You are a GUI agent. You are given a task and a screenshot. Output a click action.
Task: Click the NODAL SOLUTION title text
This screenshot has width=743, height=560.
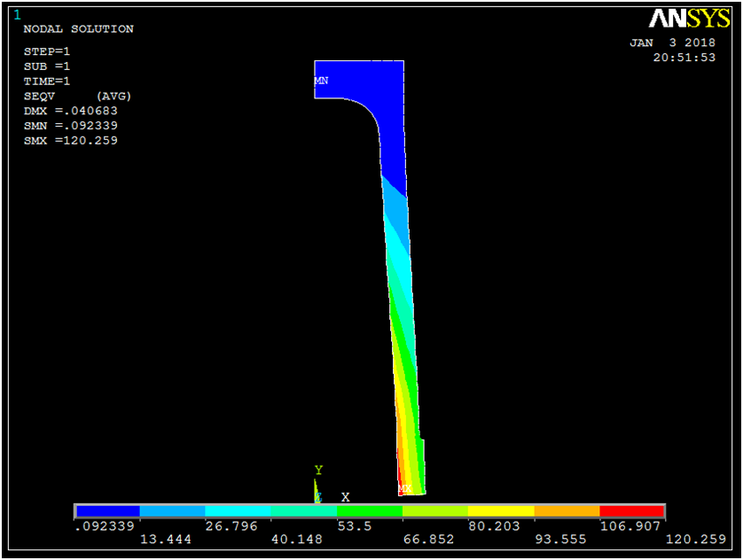click(78, 29)
